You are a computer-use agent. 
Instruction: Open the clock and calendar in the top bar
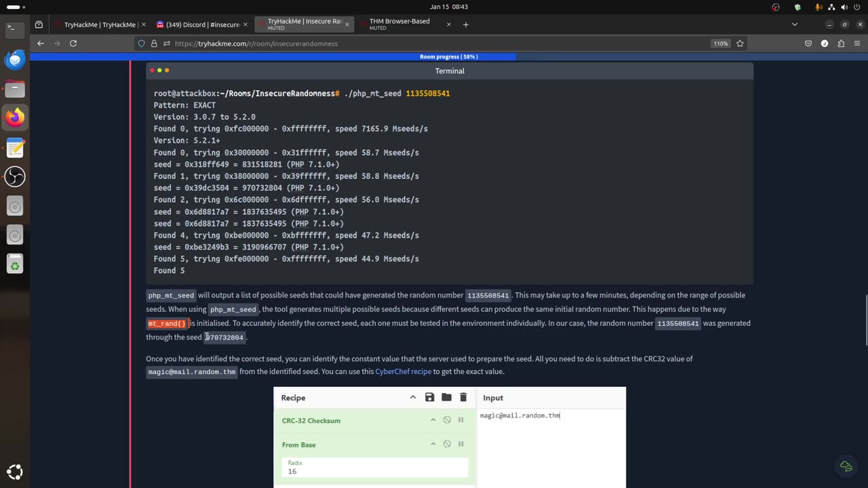449,7
